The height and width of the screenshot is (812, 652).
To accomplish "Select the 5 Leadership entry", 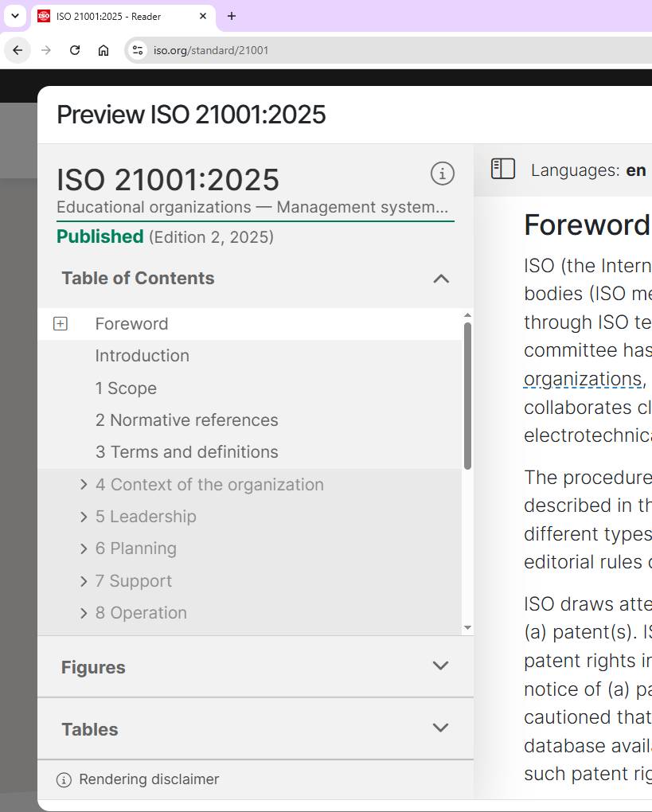I will [x=146, y=517].
